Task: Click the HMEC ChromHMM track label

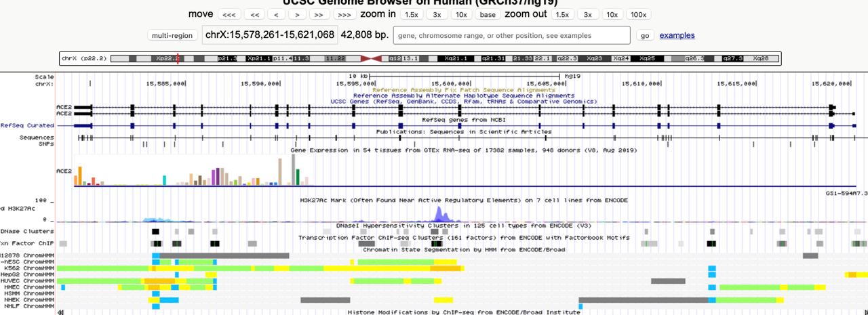Action: tap(29, 287)
